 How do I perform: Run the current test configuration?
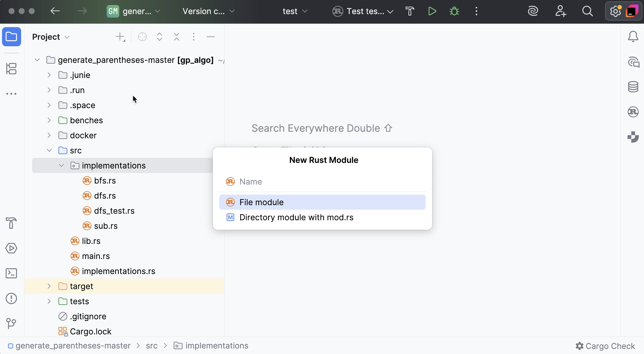coord(432,11)
